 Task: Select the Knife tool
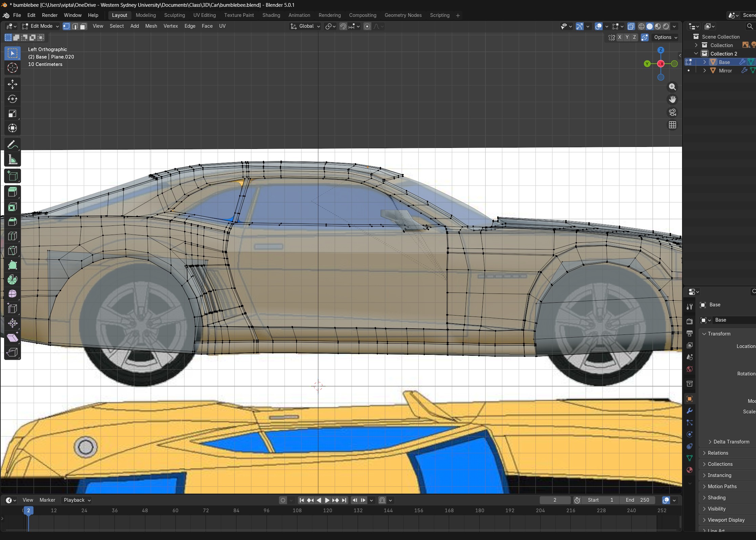coord(13,251)
